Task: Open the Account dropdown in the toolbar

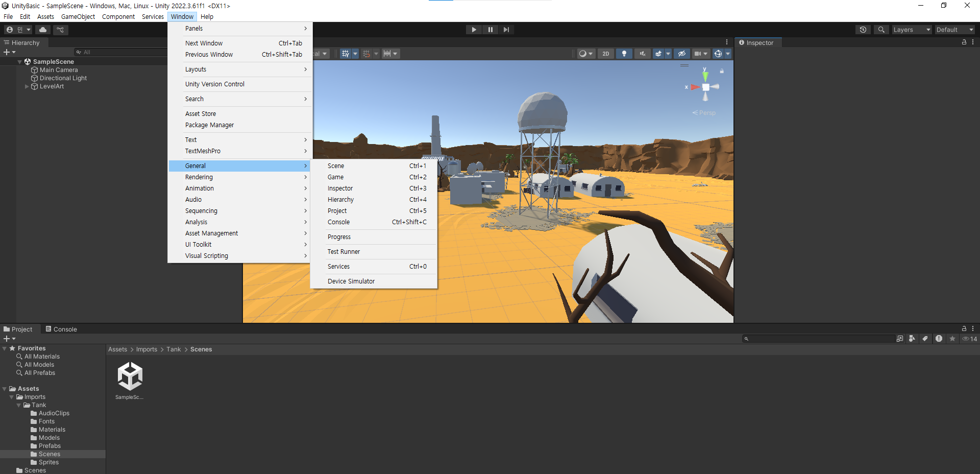Action: (x=18, y=30)
